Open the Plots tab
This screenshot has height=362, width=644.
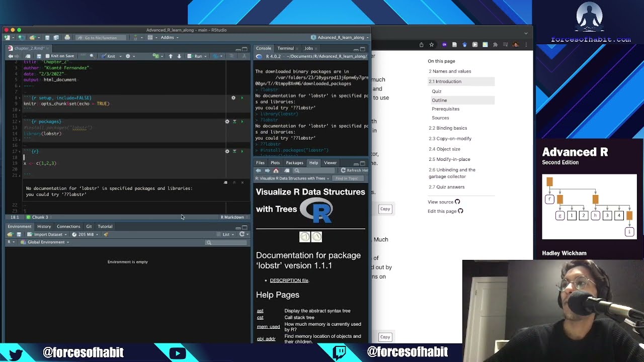click(x=275, y=163)
